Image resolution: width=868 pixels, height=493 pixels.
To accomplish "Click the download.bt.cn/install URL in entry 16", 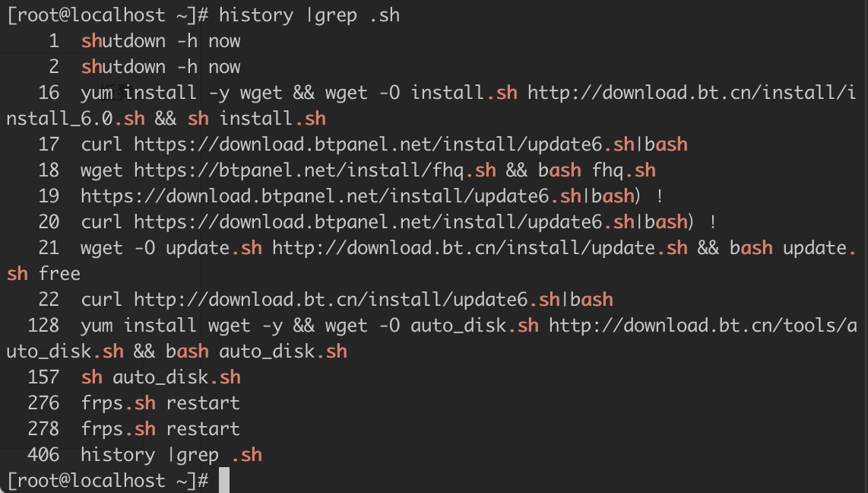I will pos(431,105).
